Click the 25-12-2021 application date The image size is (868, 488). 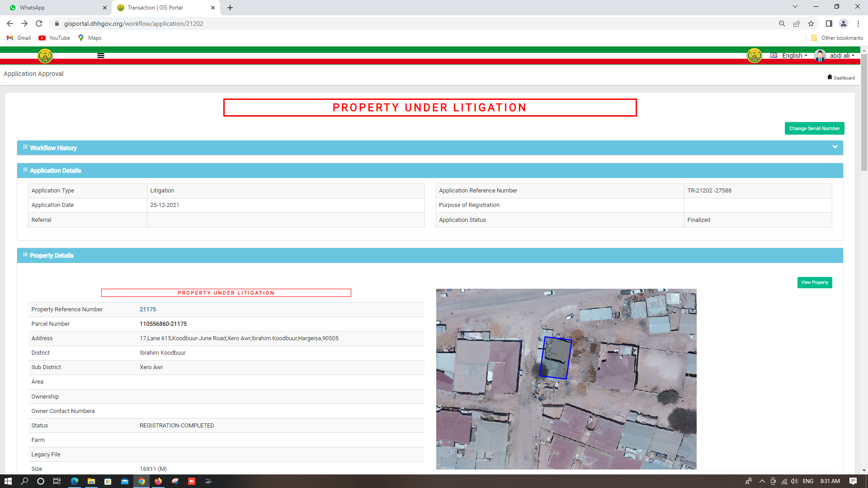pyautogui.click(x=165, y=205)
